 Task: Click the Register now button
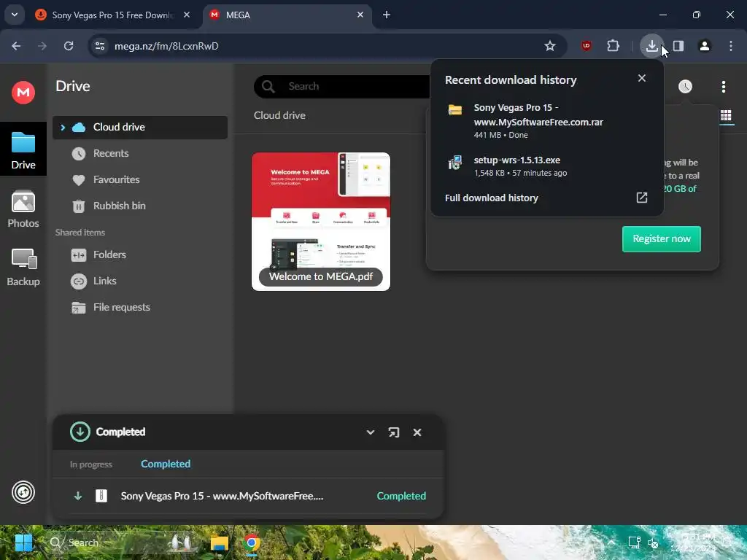tap(661, 238)
